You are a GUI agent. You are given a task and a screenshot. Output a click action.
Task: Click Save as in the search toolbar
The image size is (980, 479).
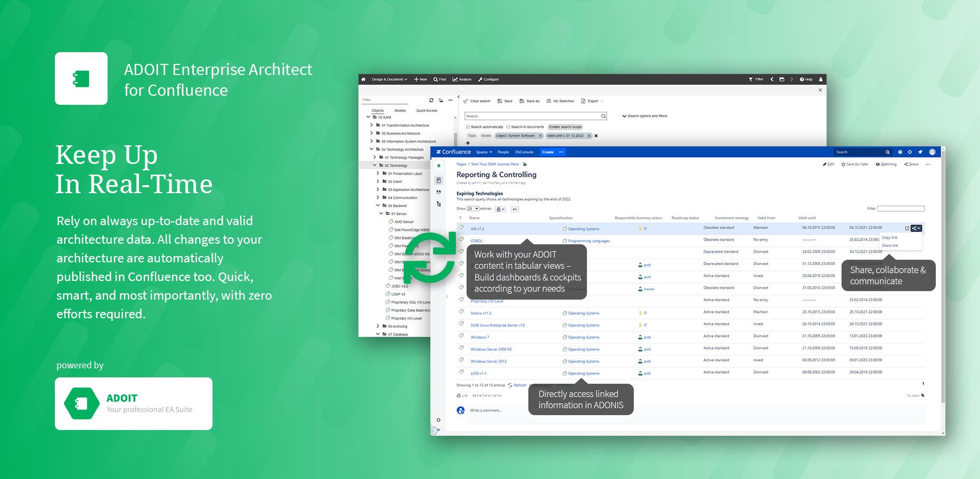point(529,101)
